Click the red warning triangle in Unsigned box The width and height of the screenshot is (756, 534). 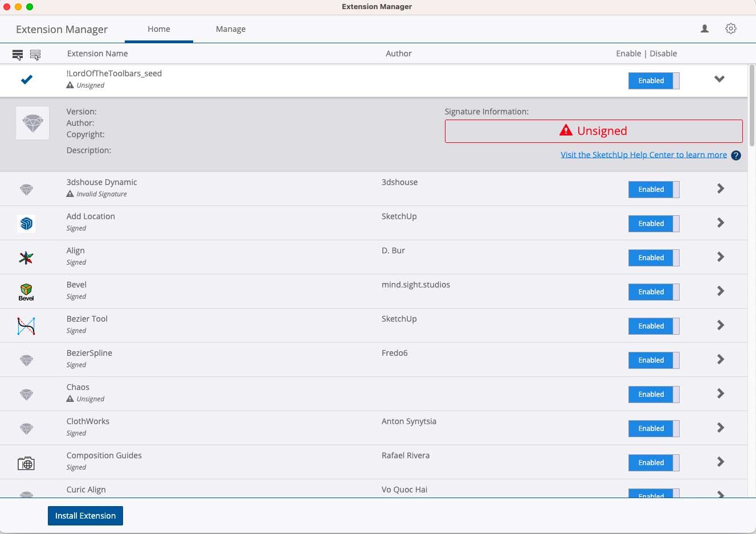click(x=566, y=130)
